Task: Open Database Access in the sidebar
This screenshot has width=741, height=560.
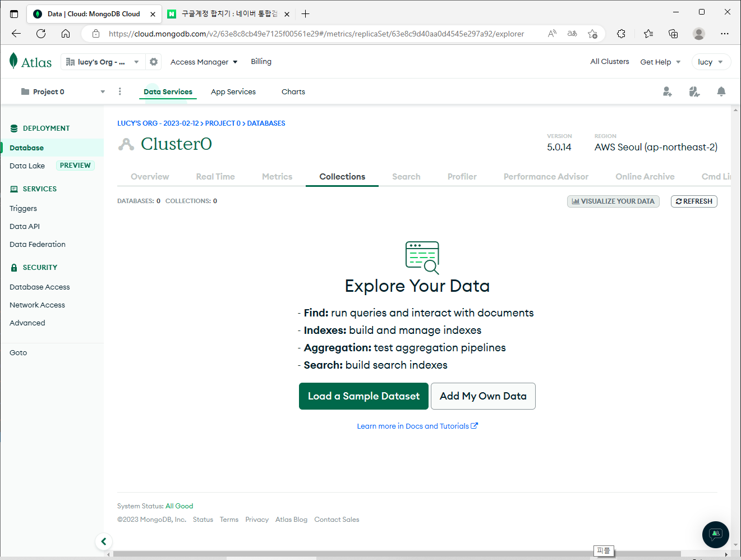Action: [40, 287]
